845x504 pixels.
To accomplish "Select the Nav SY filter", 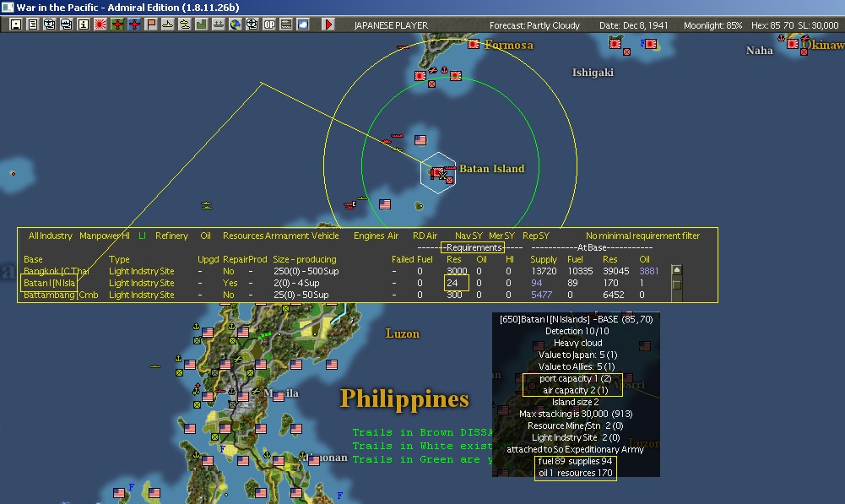I will pos(469,236).
